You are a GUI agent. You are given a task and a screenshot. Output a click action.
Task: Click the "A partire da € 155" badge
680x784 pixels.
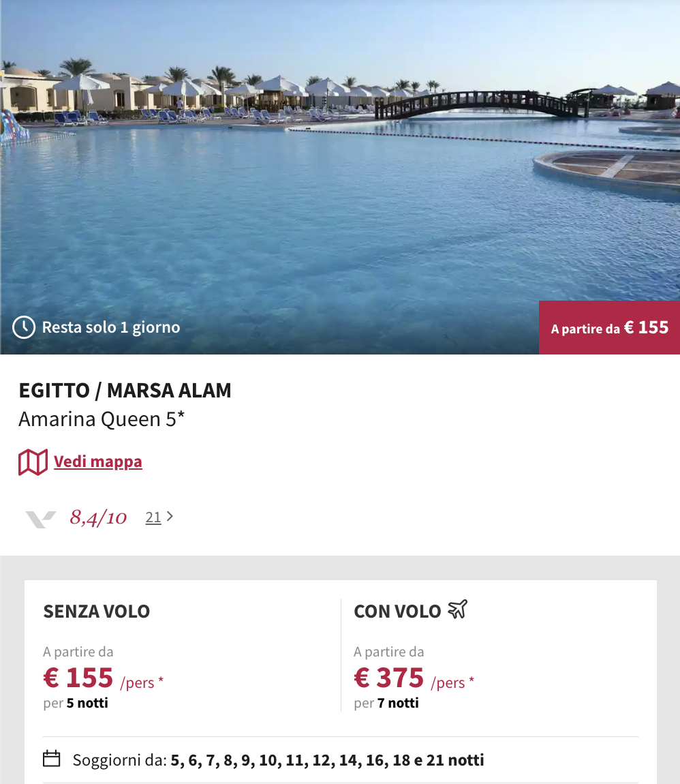click(609, 327)
